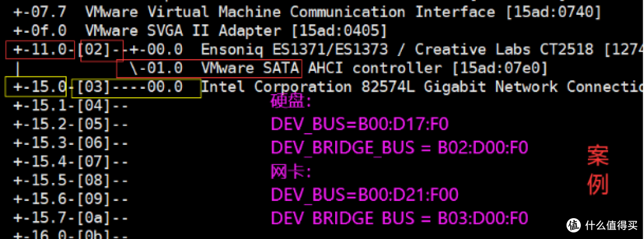Image resolution: width=644 pixels, height=239 pixels.
Task: Click the 硬盘 magenta heading
Action: 290,101
